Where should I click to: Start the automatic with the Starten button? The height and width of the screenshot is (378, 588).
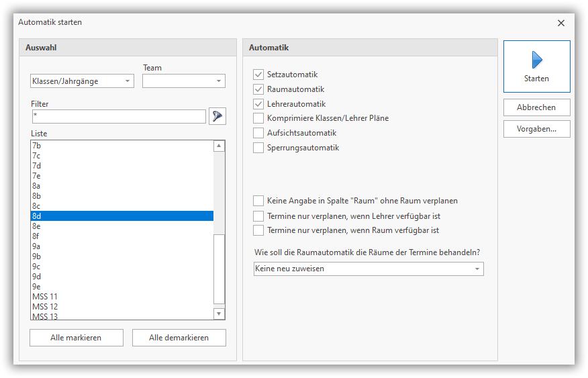coord(536,66)
